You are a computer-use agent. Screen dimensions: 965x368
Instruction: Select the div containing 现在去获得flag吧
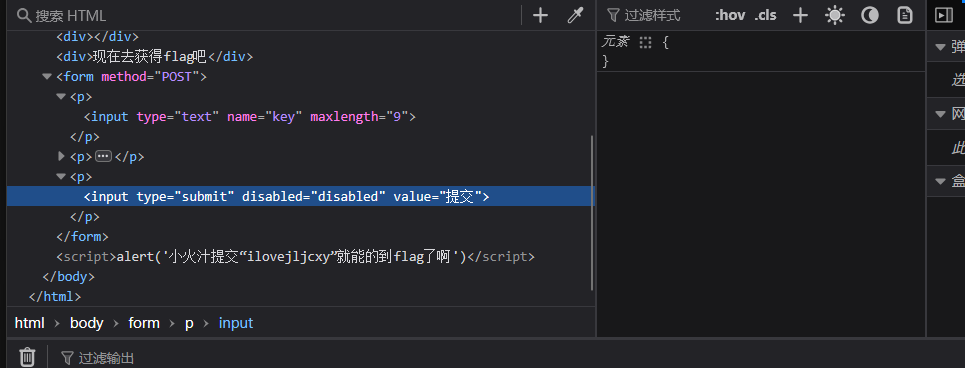[154, 57]
